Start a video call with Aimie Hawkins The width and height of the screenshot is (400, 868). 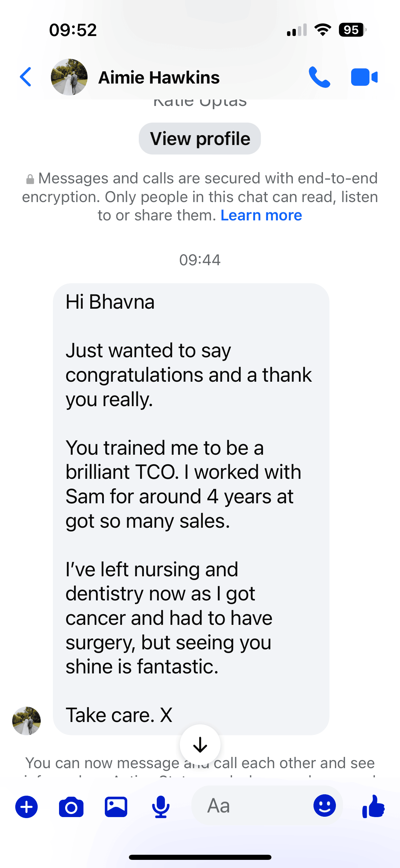pos(364,77)
